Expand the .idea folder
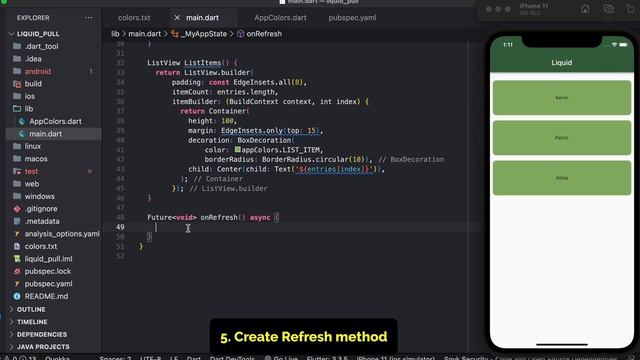The height and width of the screenshot is (360, 640). pos(33,59)
